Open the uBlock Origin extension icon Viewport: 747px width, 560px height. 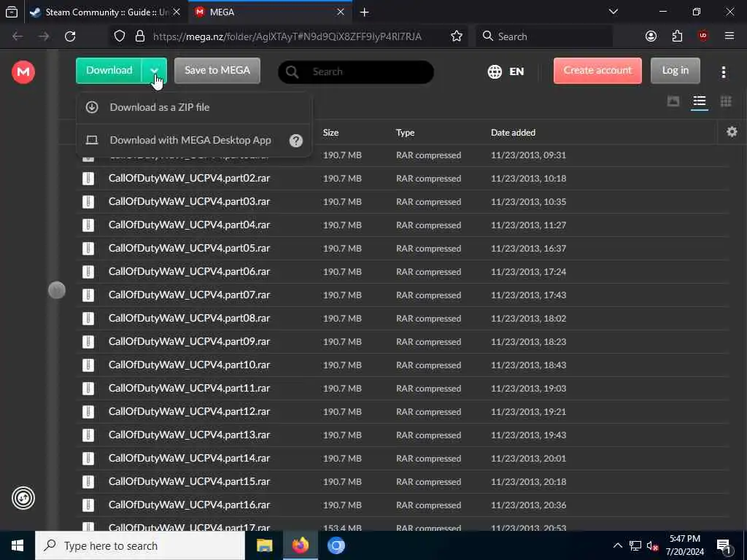(703, 36)
